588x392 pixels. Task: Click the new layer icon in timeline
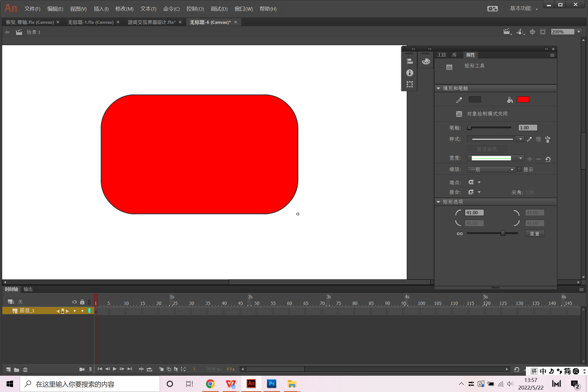(x=8, y=369)
